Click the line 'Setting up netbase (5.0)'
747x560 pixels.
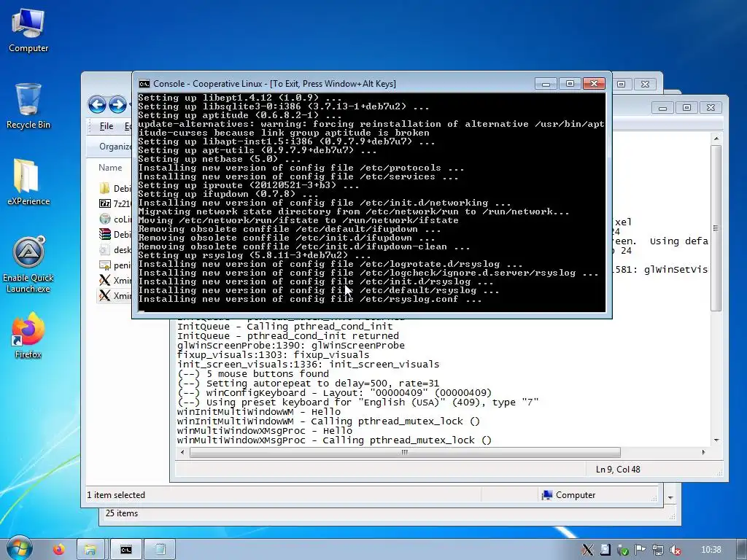pyautogui.click(x=219, y=159)
